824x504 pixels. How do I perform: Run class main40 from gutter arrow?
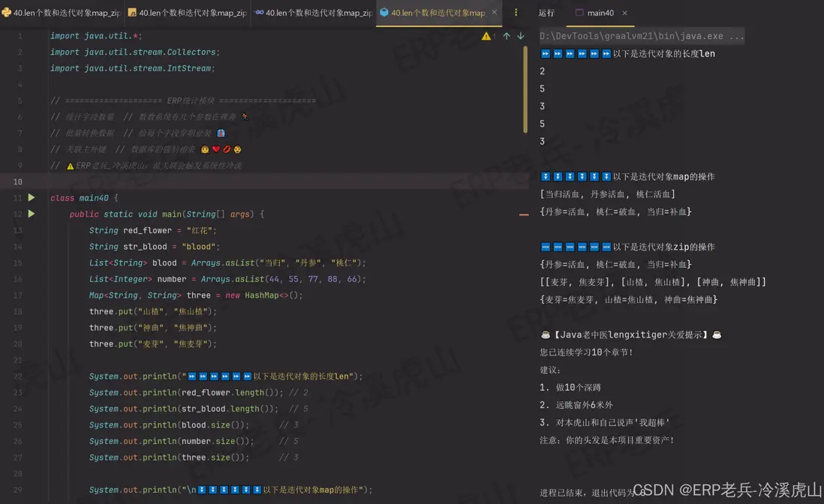click(x=32, y=198)
